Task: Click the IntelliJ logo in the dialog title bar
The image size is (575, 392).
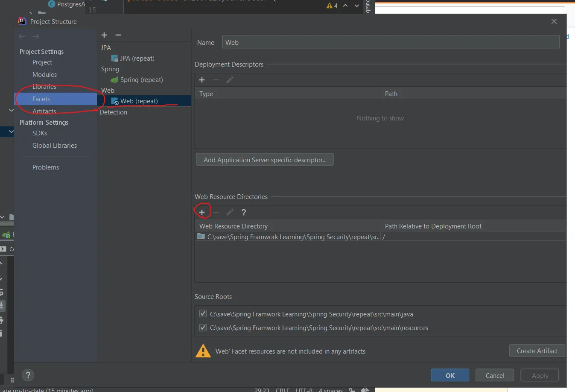Action: click(x=22, y=21)
